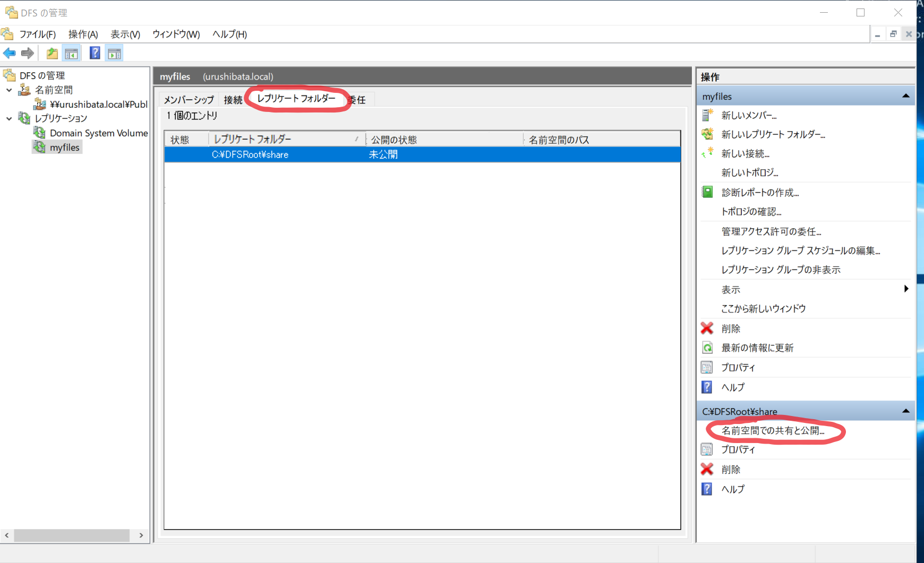The width and height of the screenshot is (924, 563).
Task: Click ここから新しいウィンドウ action
Action: [x=764, y=308]
